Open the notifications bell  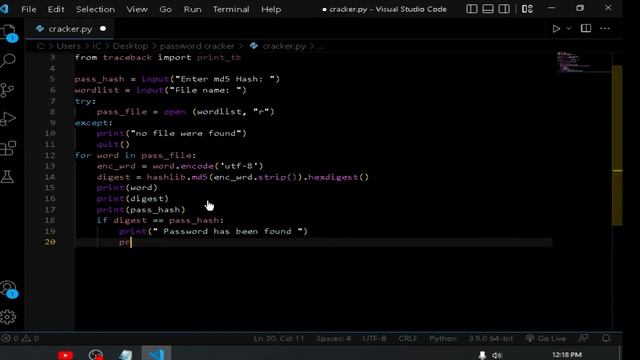[606, 338]
